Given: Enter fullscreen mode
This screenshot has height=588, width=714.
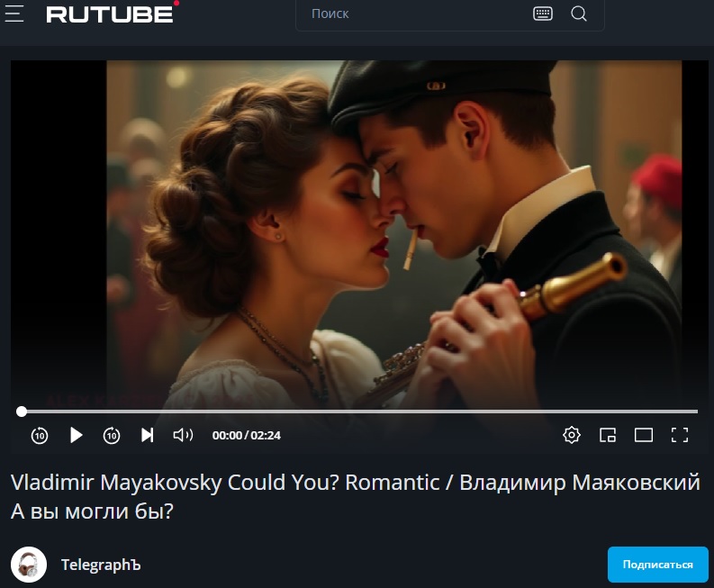Looking at the screenshot, I should point(680,435).
